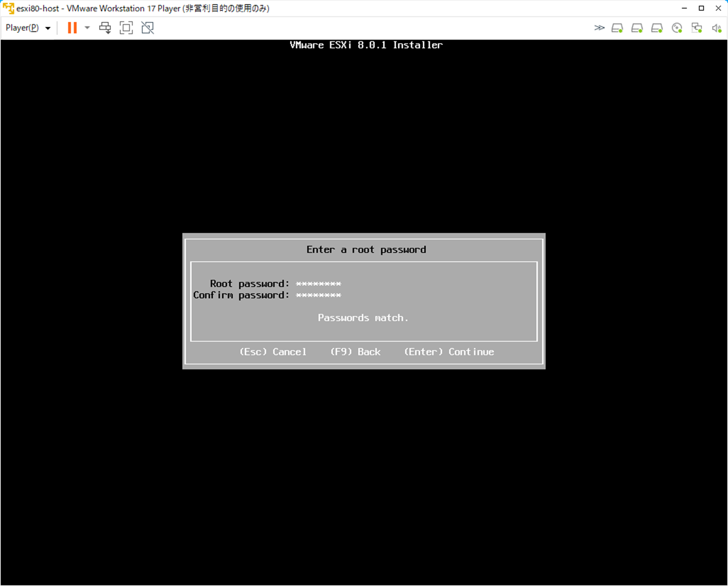The width and height of the screenshot is (728, 586).
Task: Click the VMware Player title bar icon
Action: pyautogui.click(x=8, y=8)
